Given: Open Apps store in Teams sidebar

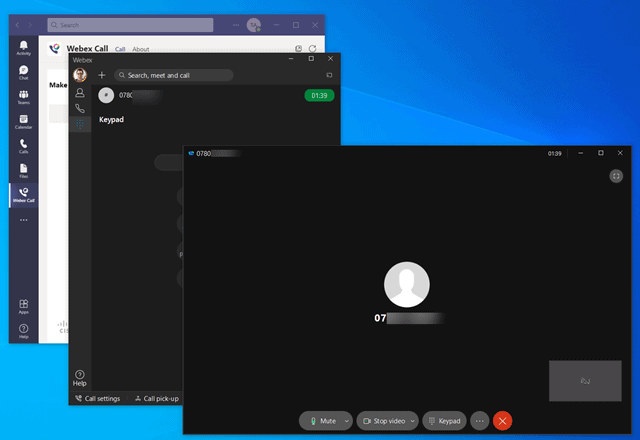Looking at the screenshot, I should pyautogui.click(x=23, y=307).
